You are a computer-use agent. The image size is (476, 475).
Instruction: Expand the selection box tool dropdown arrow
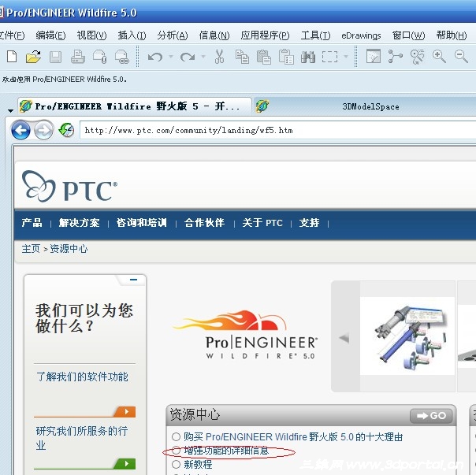346,57
